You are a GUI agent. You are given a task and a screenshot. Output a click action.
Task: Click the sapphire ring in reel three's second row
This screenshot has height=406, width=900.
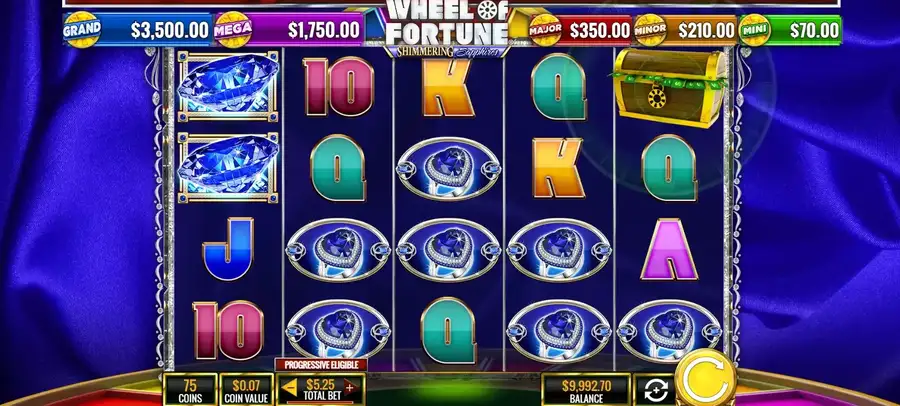[x=449, y=169]
